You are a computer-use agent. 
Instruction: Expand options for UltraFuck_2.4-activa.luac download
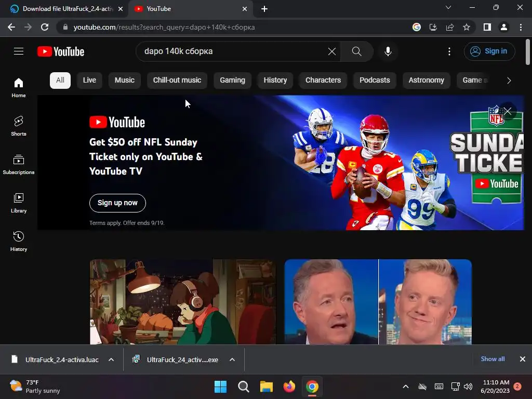[x=111, y=360]
